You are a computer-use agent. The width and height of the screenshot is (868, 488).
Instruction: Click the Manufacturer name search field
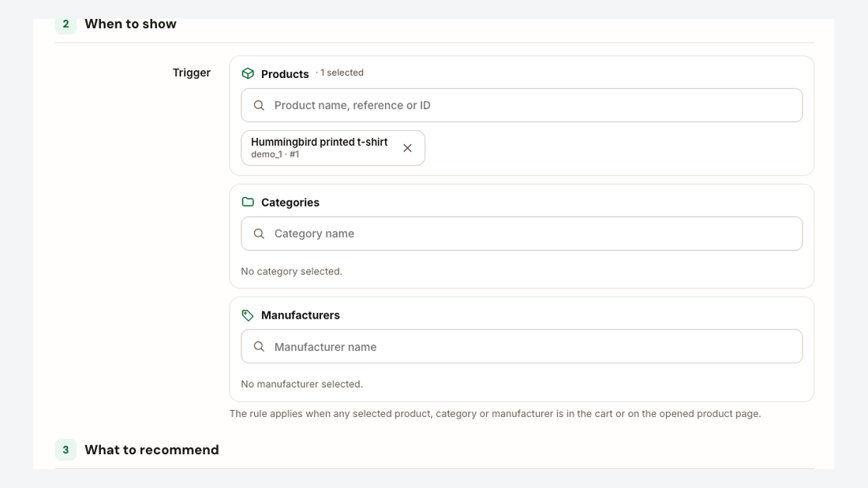[x=522, y=346]
